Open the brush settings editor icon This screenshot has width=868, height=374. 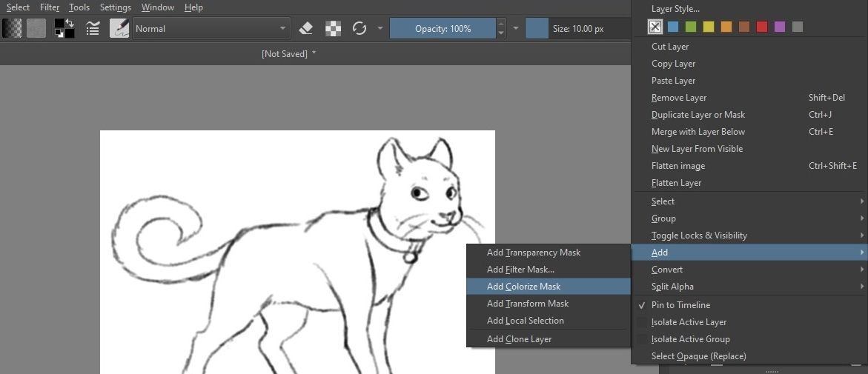pos(93,28)
